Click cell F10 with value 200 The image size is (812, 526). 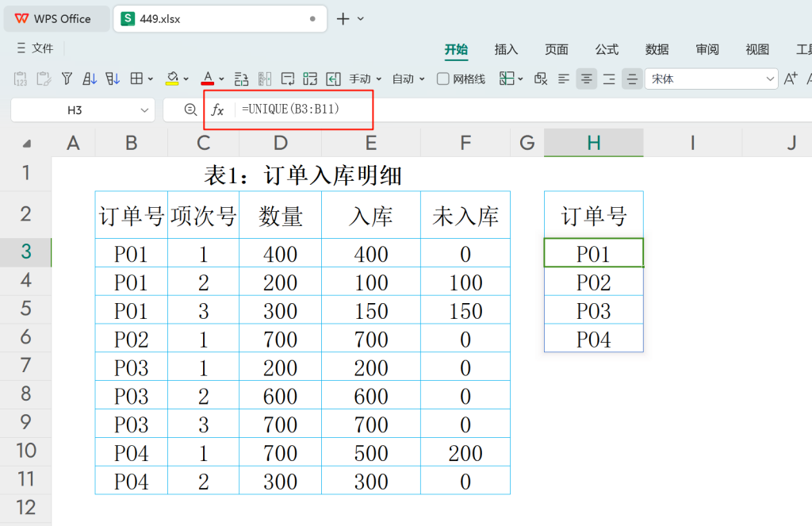pyautogui.click(x=465, y=452)
